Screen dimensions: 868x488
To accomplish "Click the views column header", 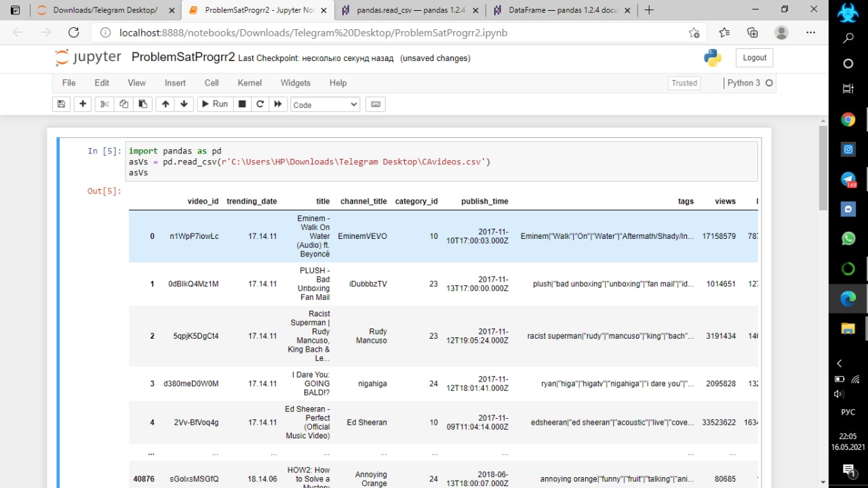I will 725,202.
